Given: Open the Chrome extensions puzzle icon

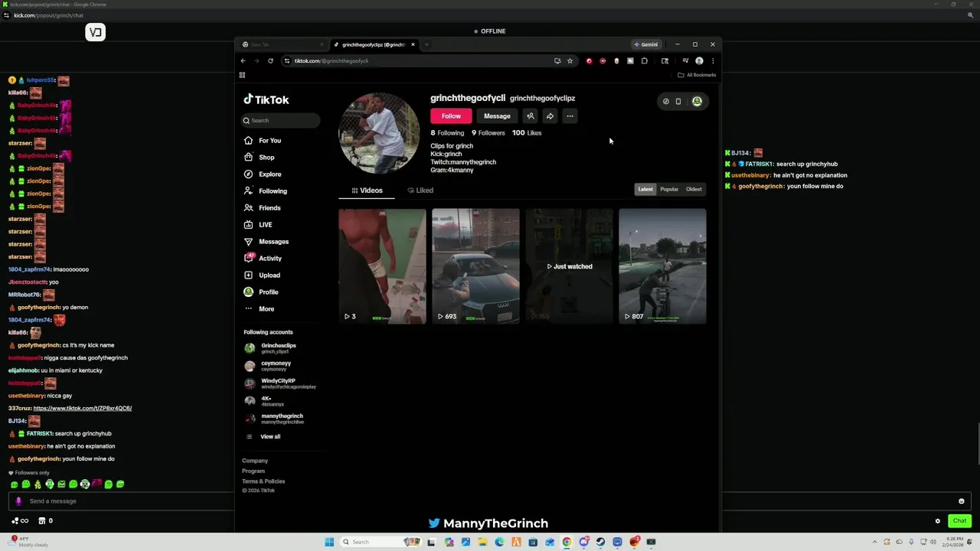Looking at the screenshot, I should (x=645, y=61).
